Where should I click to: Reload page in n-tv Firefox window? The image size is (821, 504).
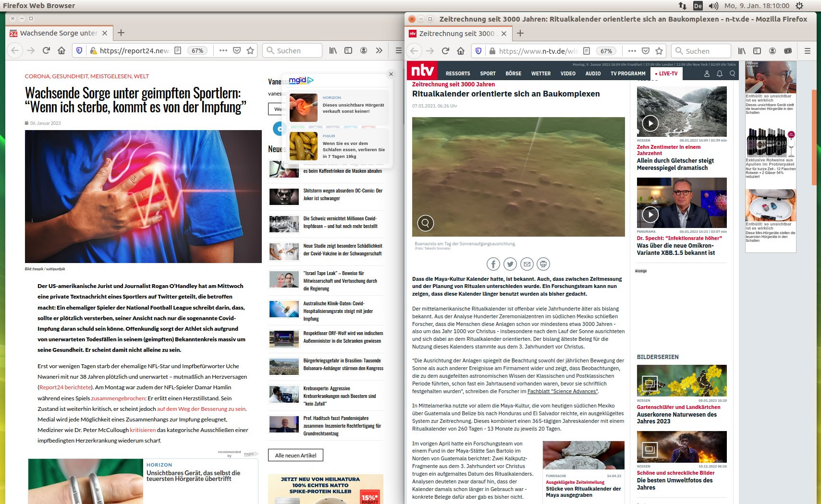(x=445, y=51)
